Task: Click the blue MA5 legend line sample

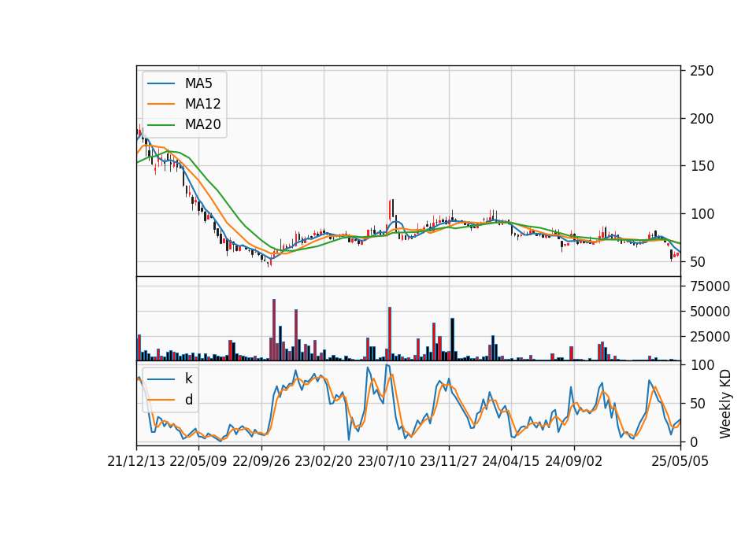Action: click(x=161, y=83)
